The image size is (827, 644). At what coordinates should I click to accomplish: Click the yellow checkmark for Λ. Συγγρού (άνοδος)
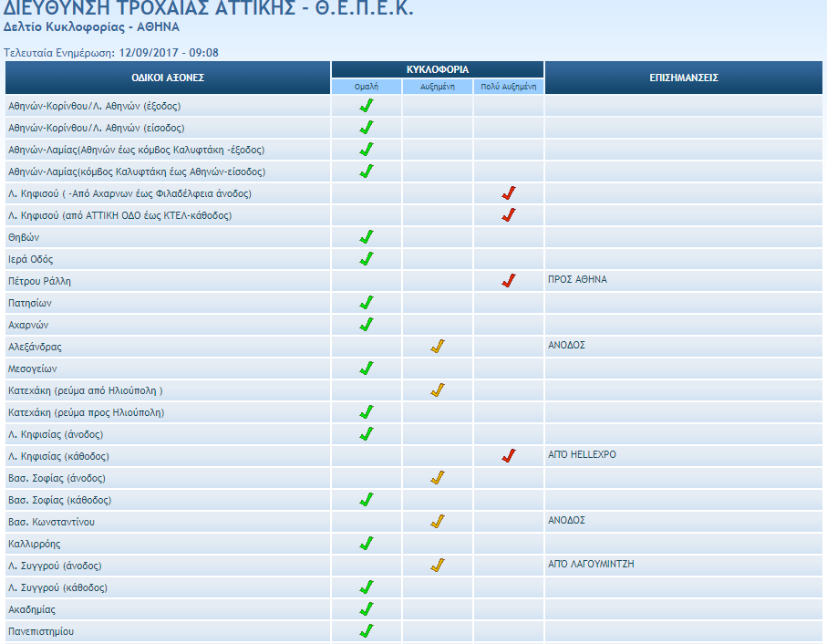437,566
